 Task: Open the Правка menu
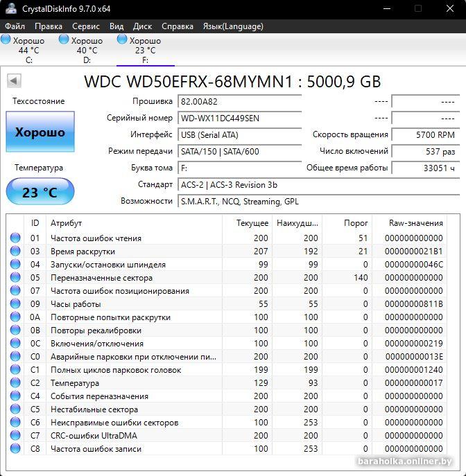point(49,26)
